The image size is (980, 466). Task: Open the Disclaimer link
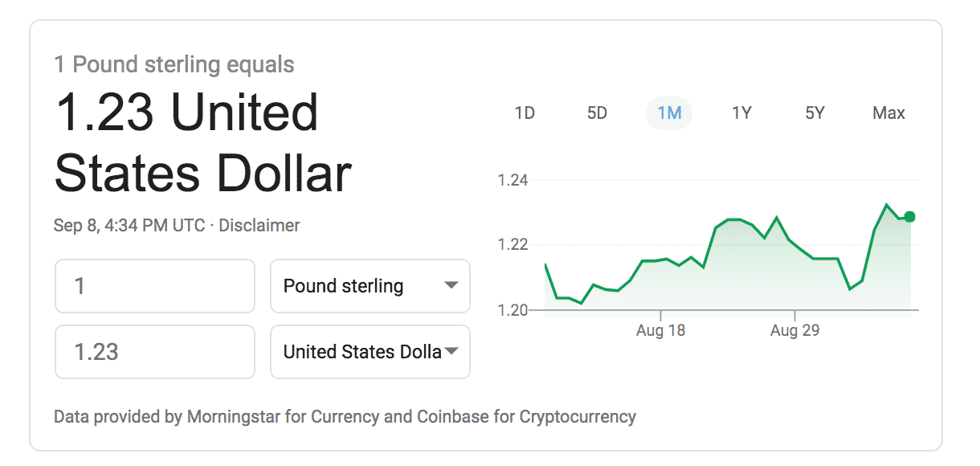click(x=259, y=226)
